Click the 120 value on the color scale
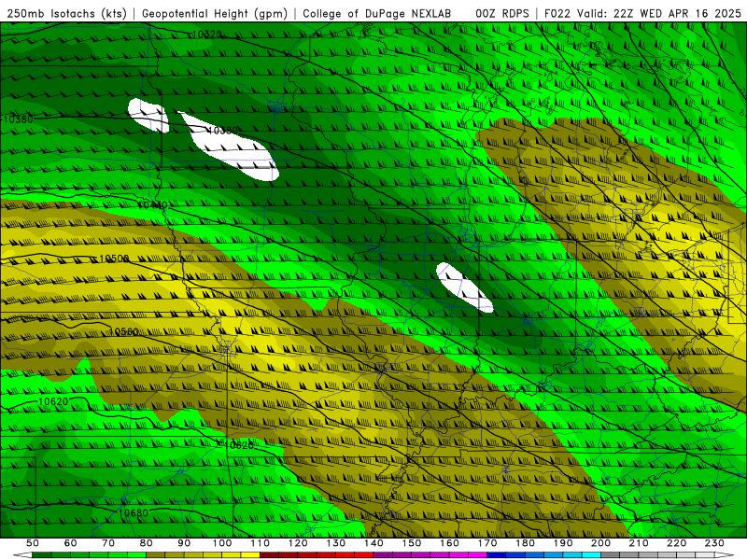 pos(298,543)
